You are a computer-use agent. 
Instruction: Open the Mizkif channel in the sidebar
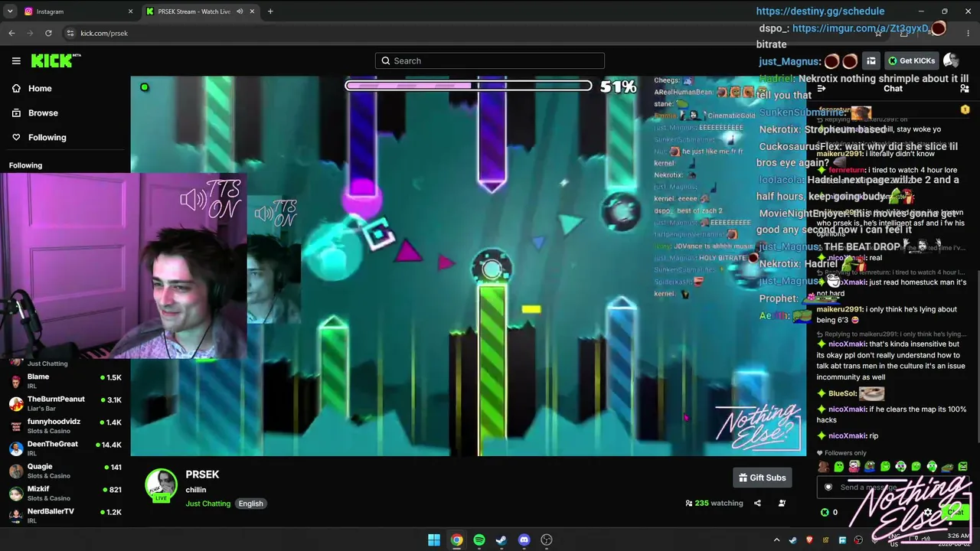[x=65, y=493]
